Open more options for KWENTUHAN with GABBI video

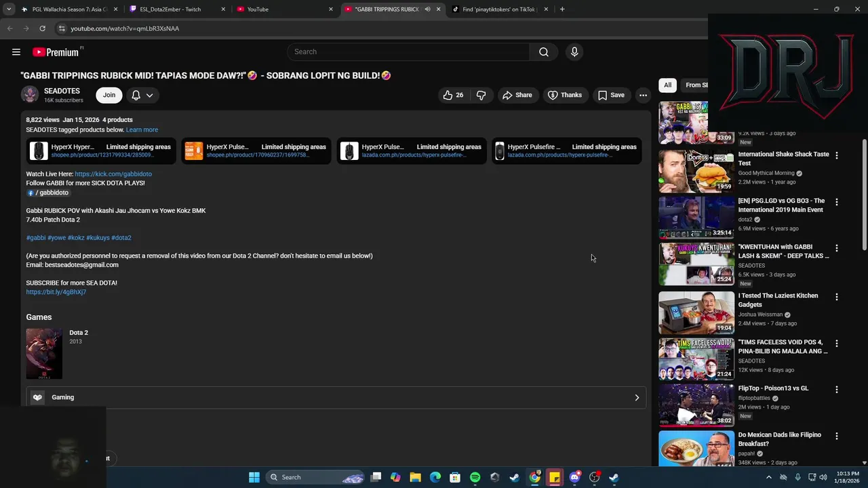(836, 248)
